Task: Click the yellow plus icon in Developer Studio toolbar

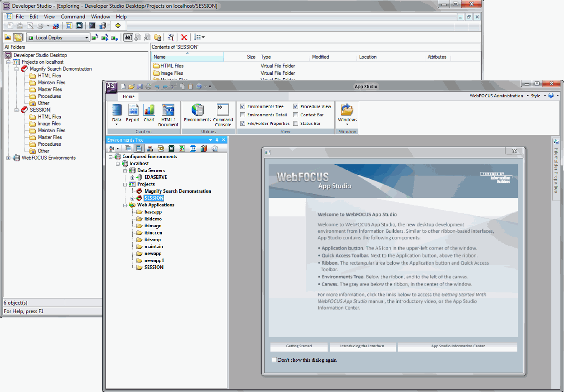Action: pyautogui.click(x=118, y=26)
